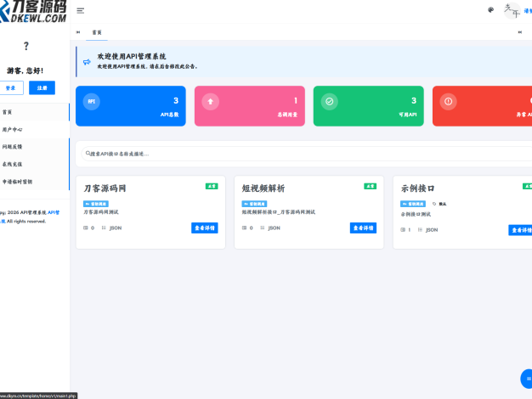
Task: Click blue key tag on 刀客源码网 card
Action: 96,204
